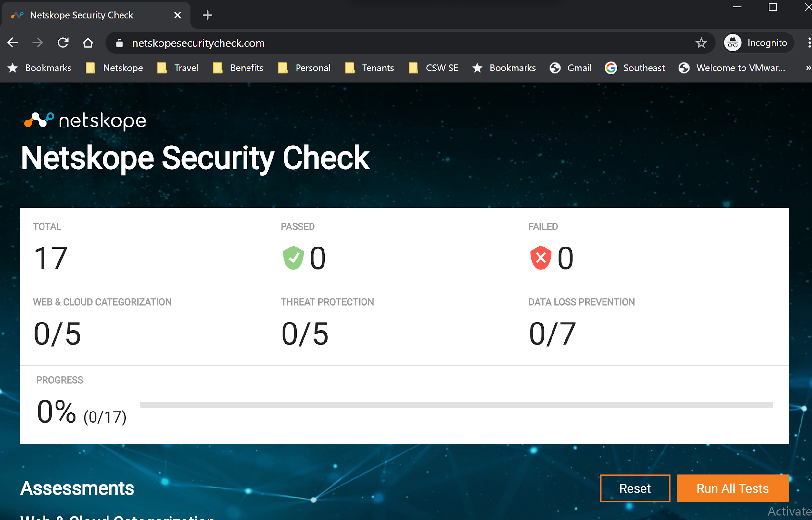812x520 pixels.
Task: Click the green passed shield icon
Action: click(x=293, y=257)
